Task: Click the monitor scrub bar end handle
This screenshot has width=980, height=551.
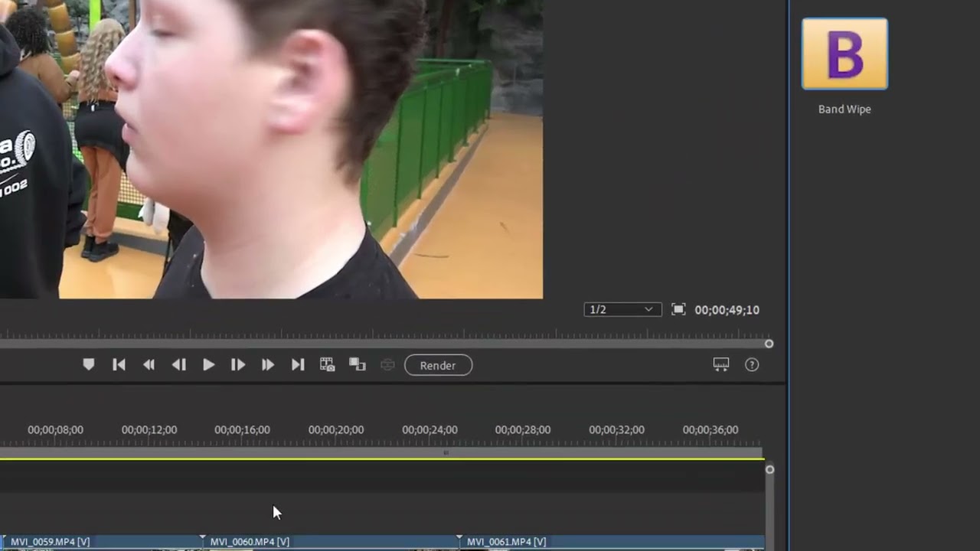Action: (x=769, y=344)
